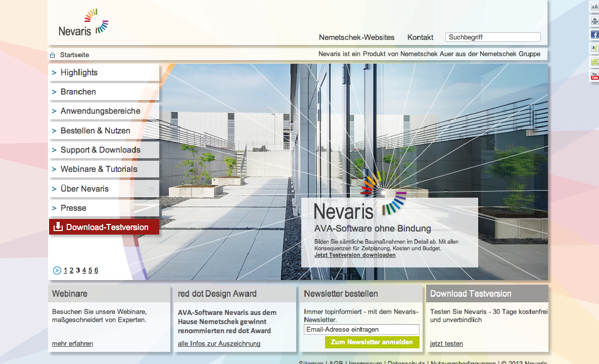599x364 pixels.
Task: Open the Xing profile icon
Action: click(594, 48)
